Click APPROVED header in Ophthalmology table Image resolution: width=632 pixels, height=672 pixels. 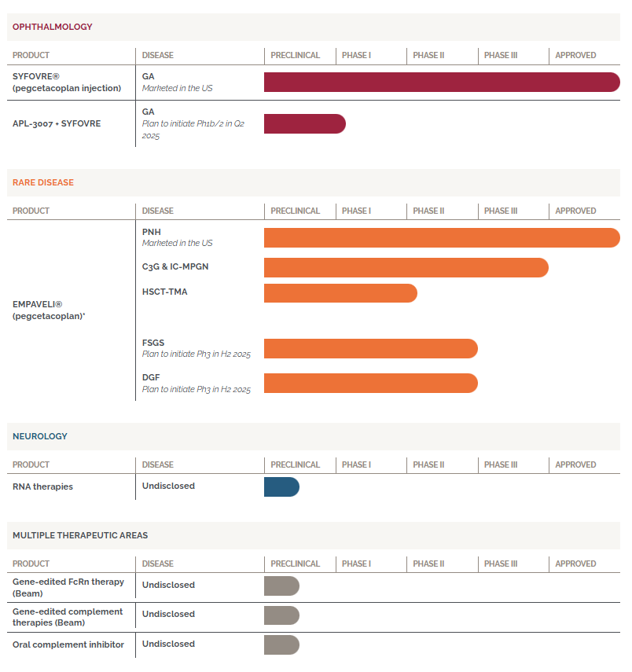575,55
